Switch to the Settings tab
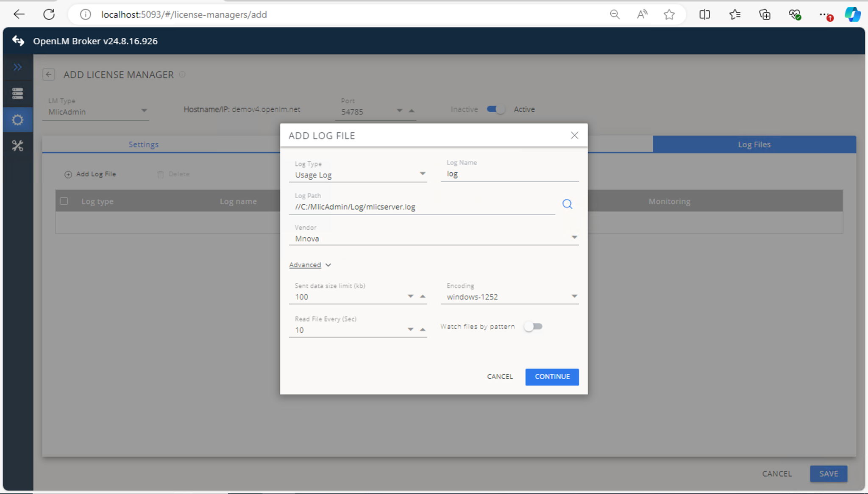Image resolution: width=868 pixels, height=494 pixels. point(143,144)
